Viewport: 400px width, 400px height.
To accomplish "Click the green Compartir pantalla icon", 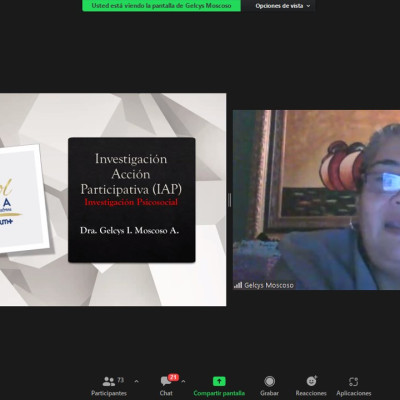I will (219, 381).
